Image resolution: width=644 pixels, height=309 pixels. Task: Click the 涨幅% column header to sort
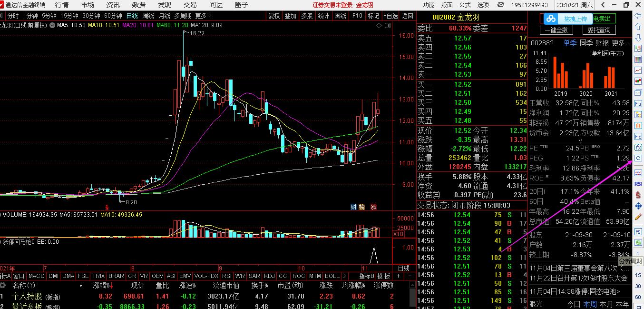click(102, 285)
